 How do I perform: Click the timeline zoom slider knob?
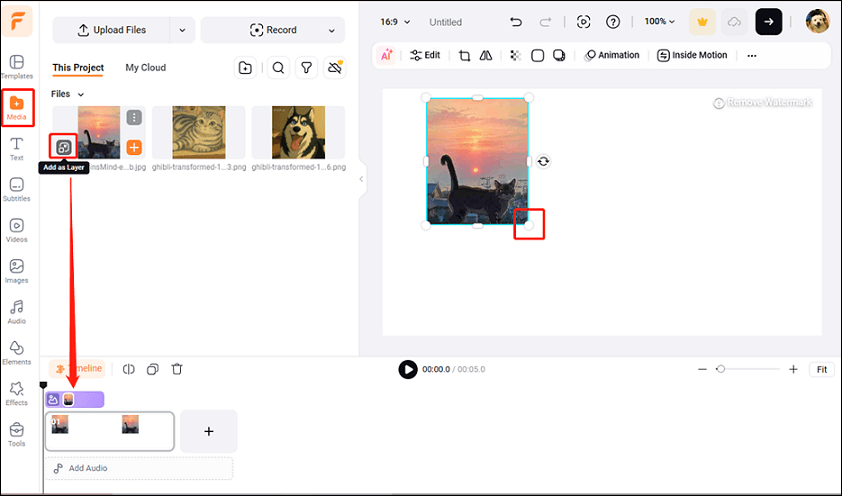pyautogui.click(x=721, y=369)
